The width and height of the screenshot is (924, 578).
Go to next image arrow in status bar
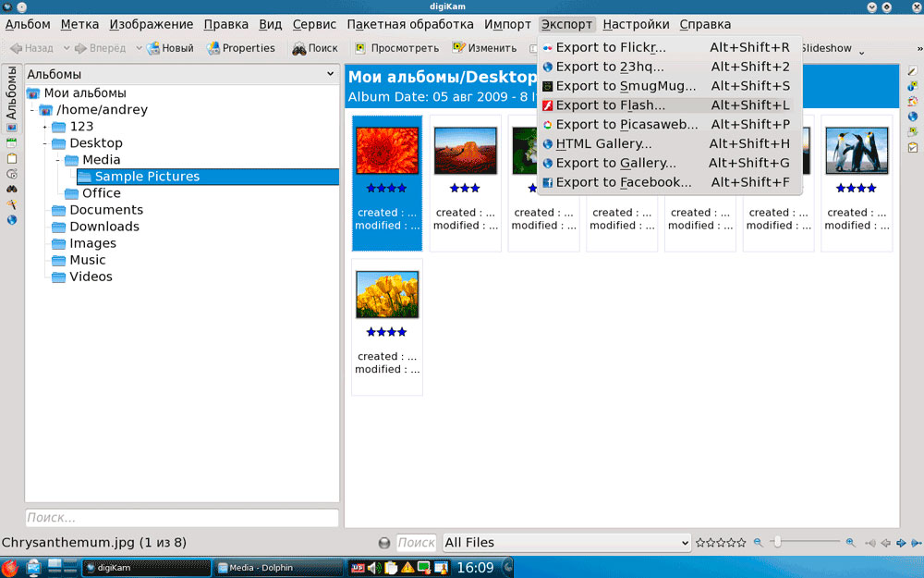click(x=901, y=543)
